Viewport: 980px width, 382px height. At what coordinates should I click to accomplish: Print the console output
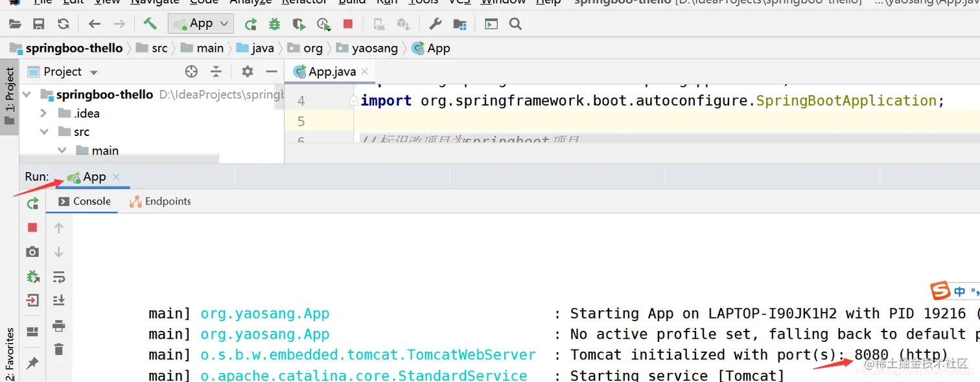59,325
